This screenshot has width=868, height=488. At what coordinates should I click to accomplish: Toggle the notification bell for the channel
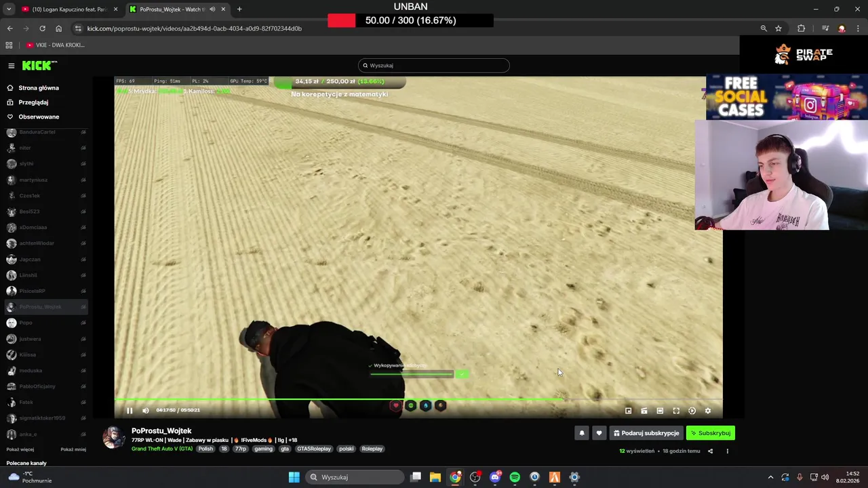coord(581,433)
